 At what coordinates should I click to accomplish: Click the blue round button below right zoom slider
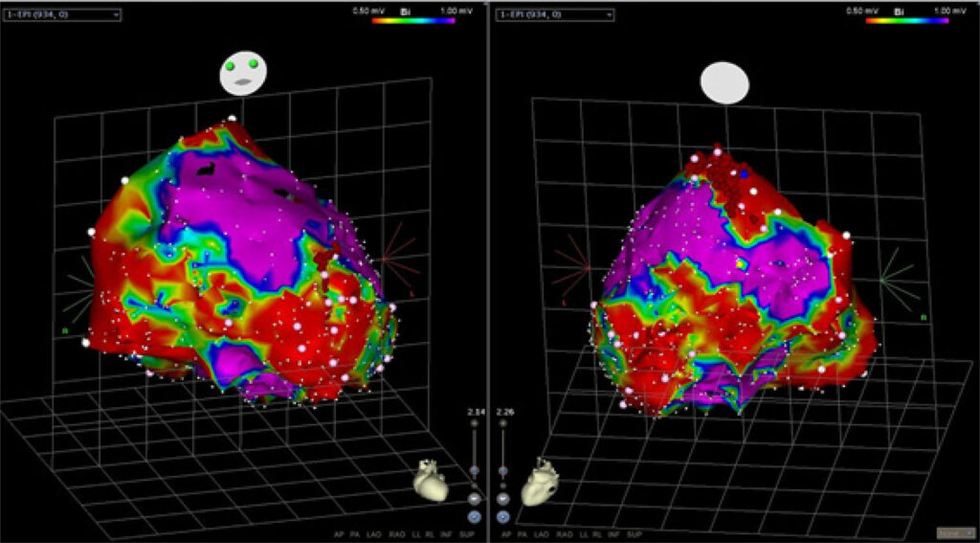tap(503, 517)
